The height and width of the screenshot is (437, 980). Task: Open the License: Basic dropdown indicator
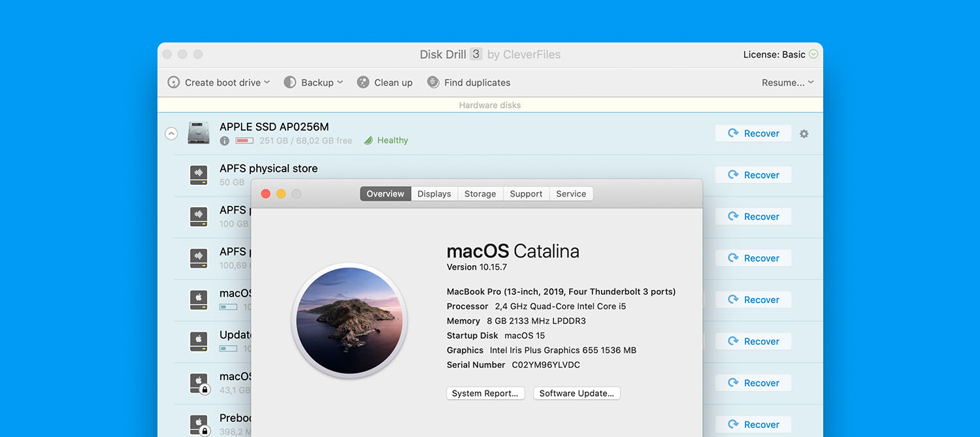click(x=813, y=54)
